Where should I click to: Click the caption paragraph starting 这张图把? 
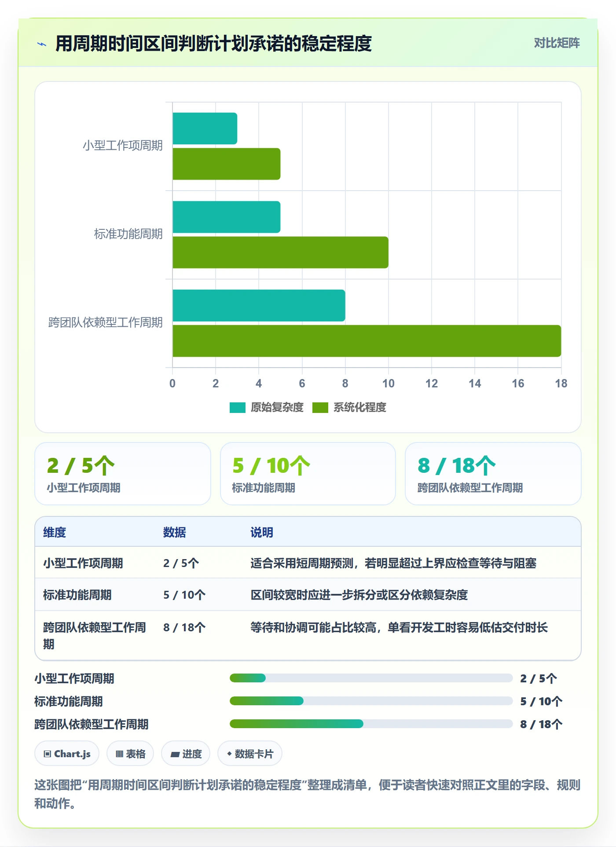pyautogui.click(x=308, y=794)
